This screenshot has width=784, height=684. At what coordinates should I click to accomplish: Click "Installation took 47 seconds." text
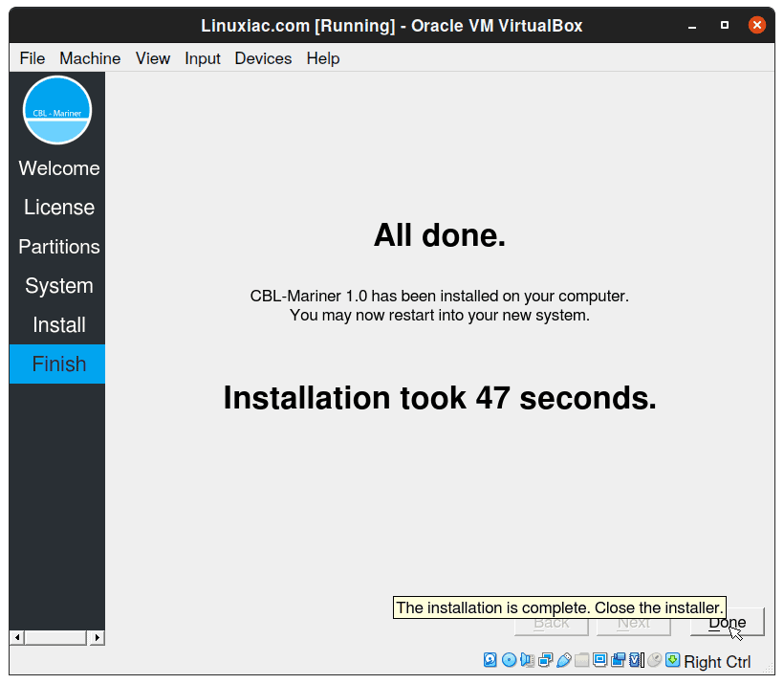[440, 398]
